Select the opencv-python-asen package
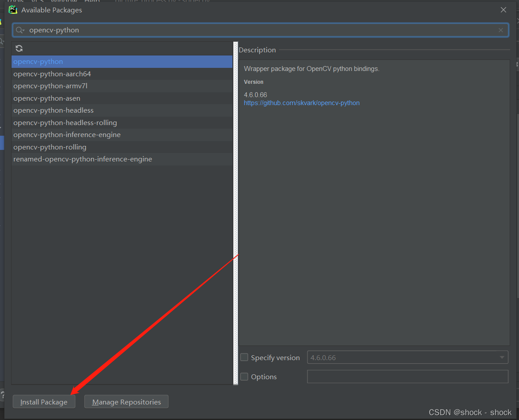 (x=47, y=98)
